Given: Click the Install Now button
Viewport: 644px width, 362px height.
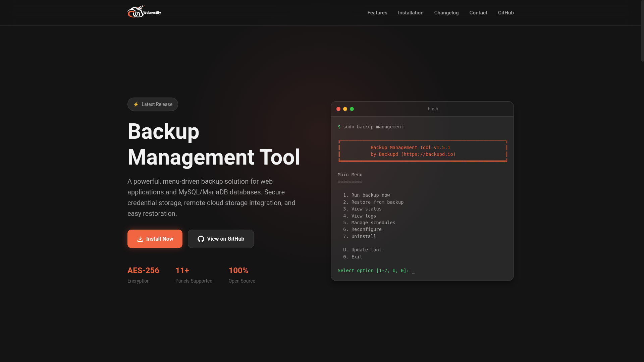Looking at the screenshot, I should coord(155,239).
